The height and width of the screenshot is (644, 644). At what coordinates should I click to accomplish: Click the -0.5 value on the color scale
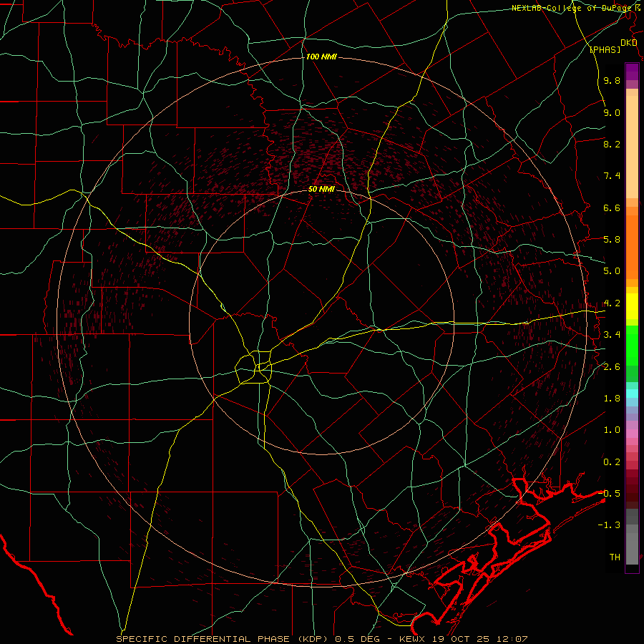[x=609, y=494]
